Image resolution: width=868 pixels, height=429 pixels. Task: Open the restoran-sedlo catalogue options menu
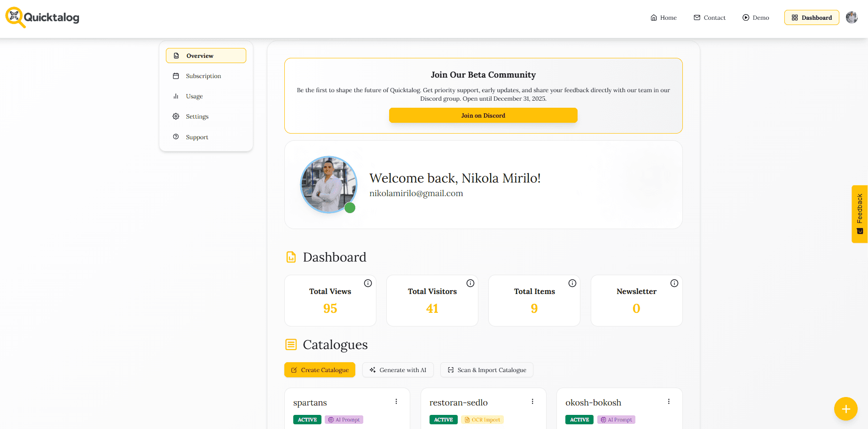(x=532, y=402)
